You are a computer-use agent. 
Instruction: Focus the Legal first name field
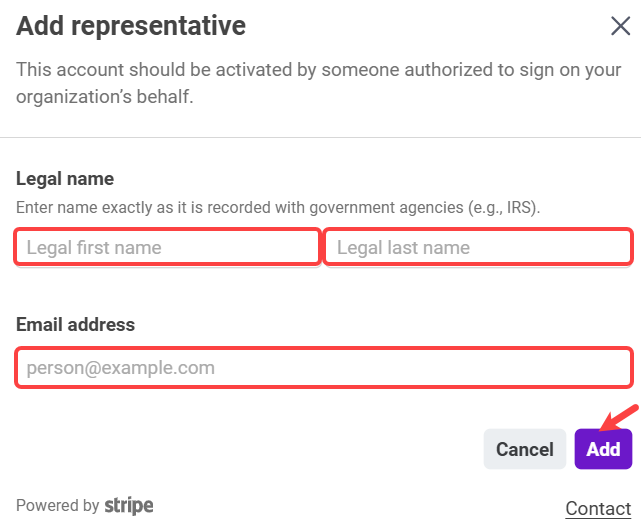(167, 247)
